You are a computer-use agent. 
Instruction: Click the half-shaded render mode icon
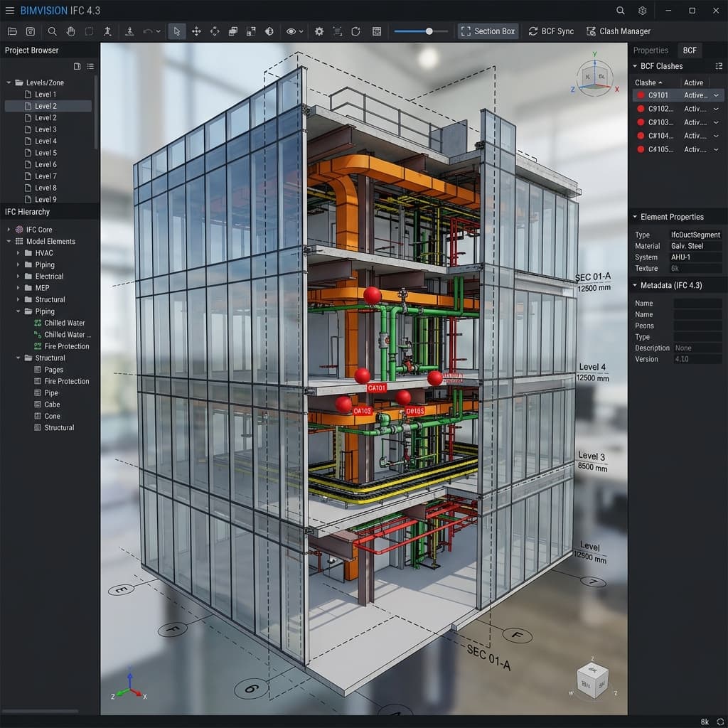point(269,31)
